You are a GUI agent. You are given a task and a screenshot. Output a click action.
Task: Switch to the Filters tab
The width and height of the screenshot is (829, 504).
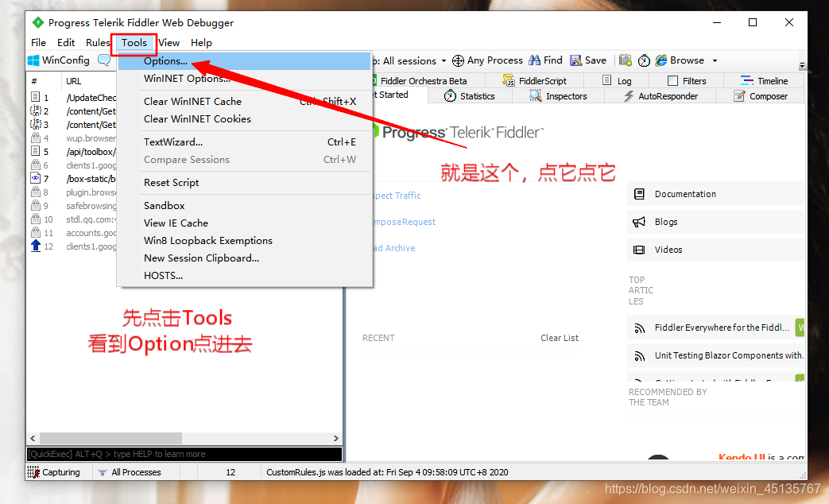coord(687,81)
